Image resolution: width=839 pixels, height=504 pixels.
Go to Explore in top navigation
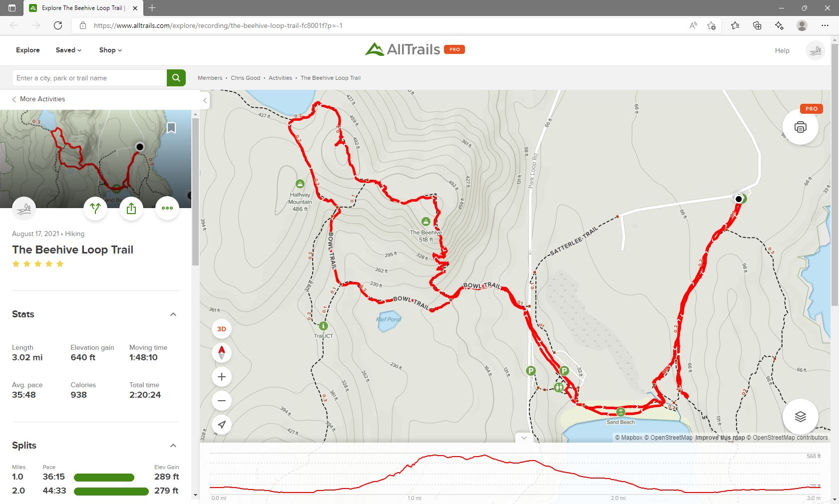coord(28,50)
